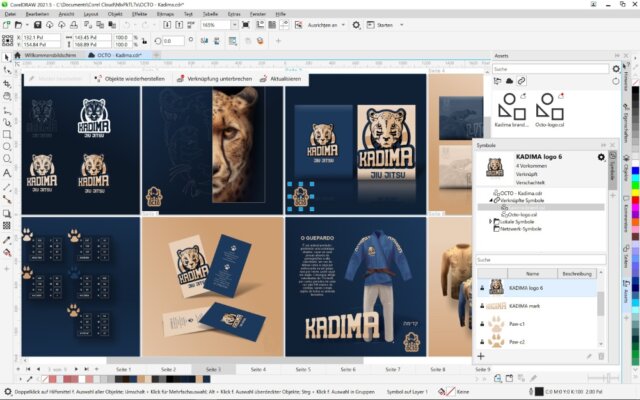Click the Import icon in the toolbar

[x=167, y=25]
